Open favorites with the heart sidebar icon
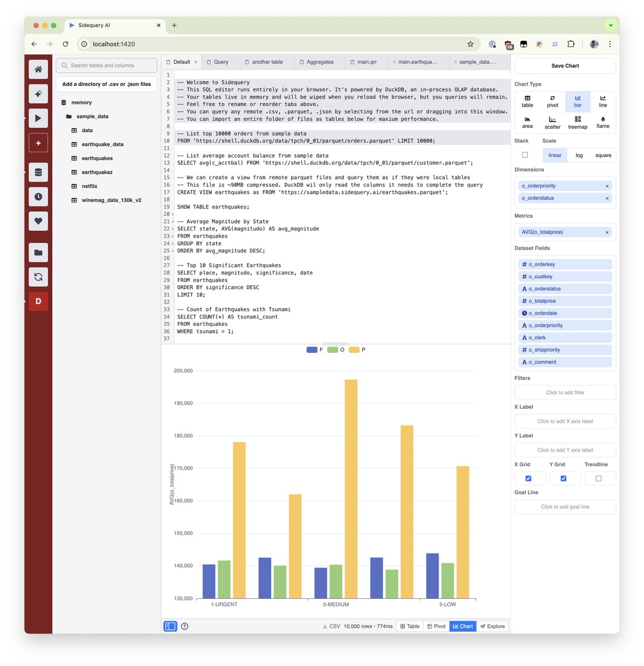 (x=38, y=221)
